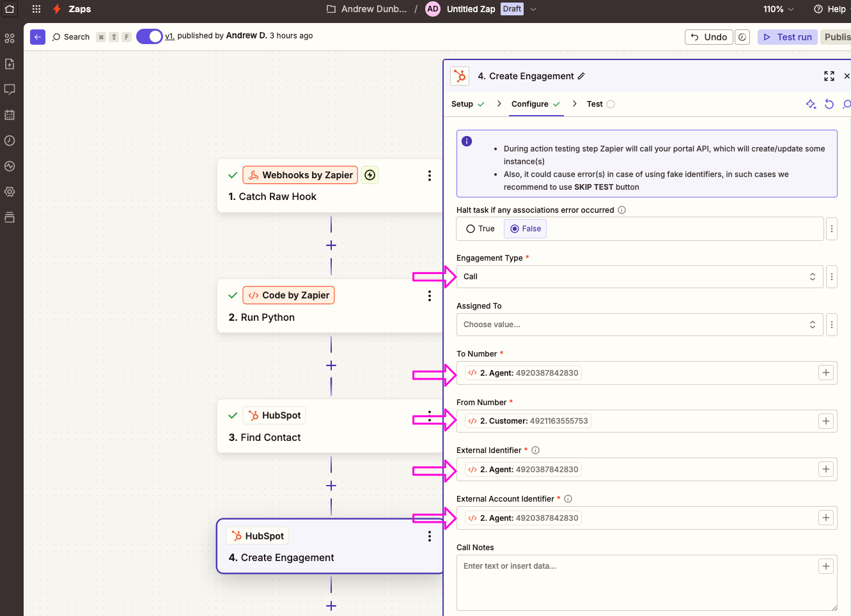Image resolution: width=851 pixels, height=616 pixels.
Task: Insert data into From Number with plus button
Action: tap(826, 421)
